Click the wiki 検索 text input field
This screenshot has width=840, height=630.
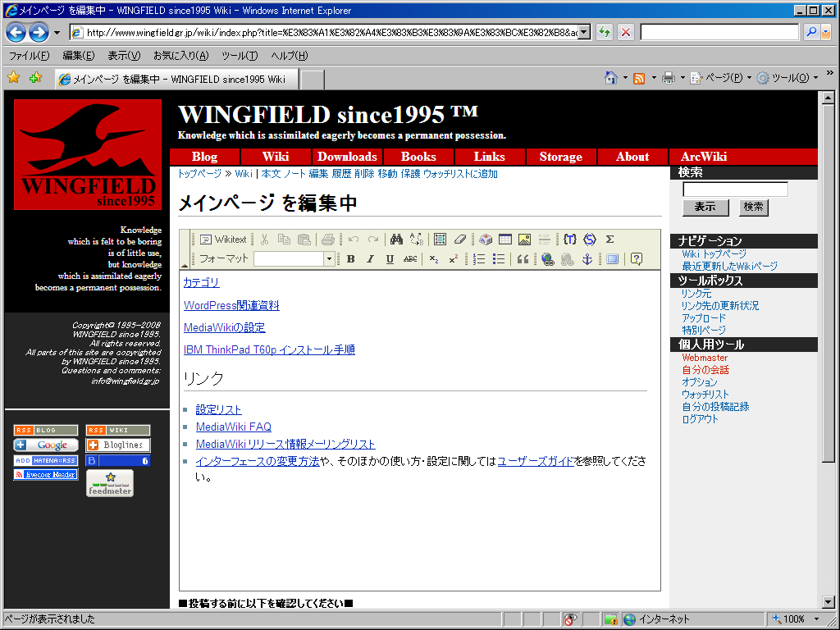tap(735, 189)
